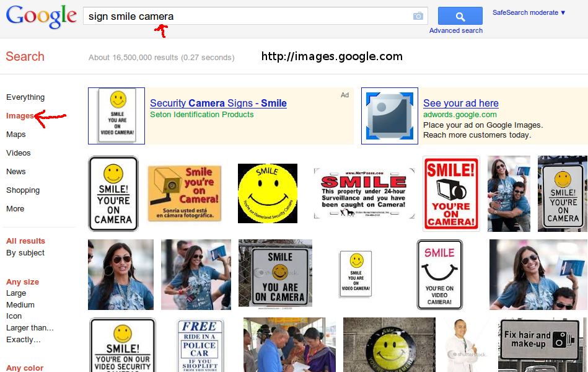Open the You're On Our Video Security sign thumbnail
588x372 pixels.
(122, 345)
